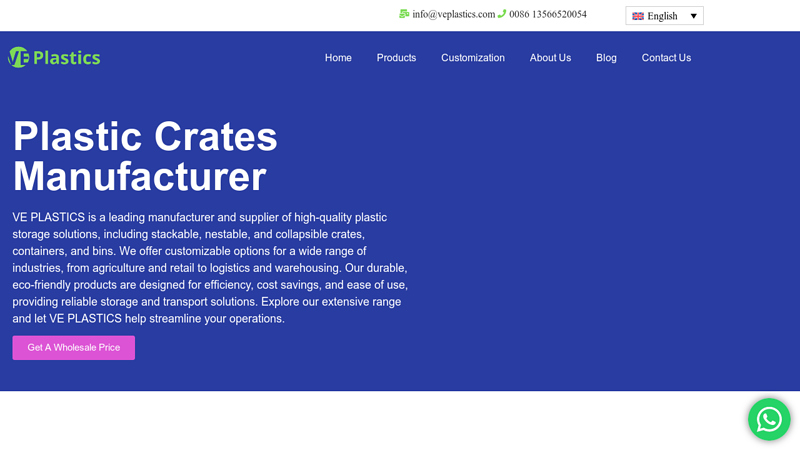This screenshot has width=800, height=450.
Task: Open the WhatsApp chat bubble
Action: click(x=769, y=419)
